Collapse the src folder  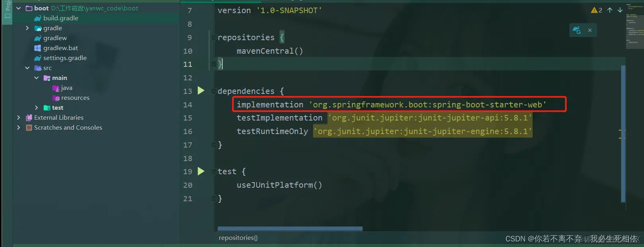[x=27, y=68]
